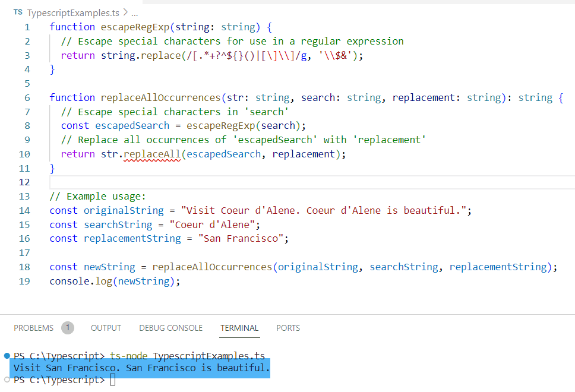Click the TS file icon in breadcrumb
Viewport: 575px width, 392px height.
coord(18,12)
